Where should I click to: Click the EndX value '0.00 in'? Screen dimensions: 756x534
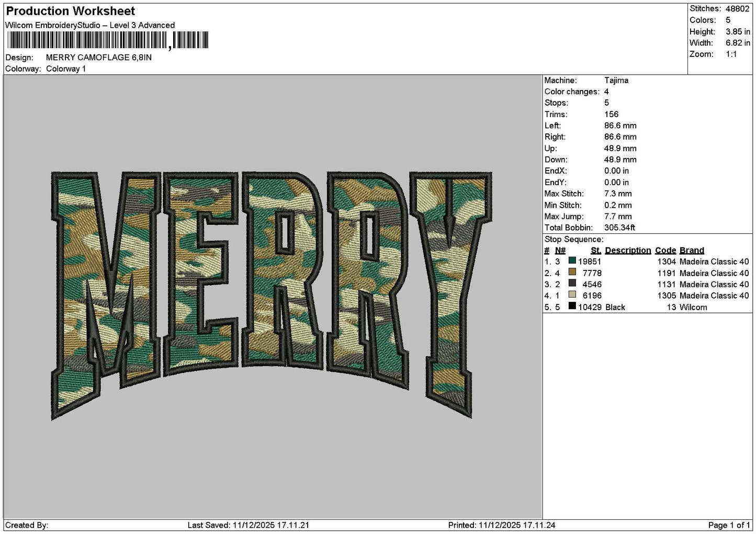point(616,171)
